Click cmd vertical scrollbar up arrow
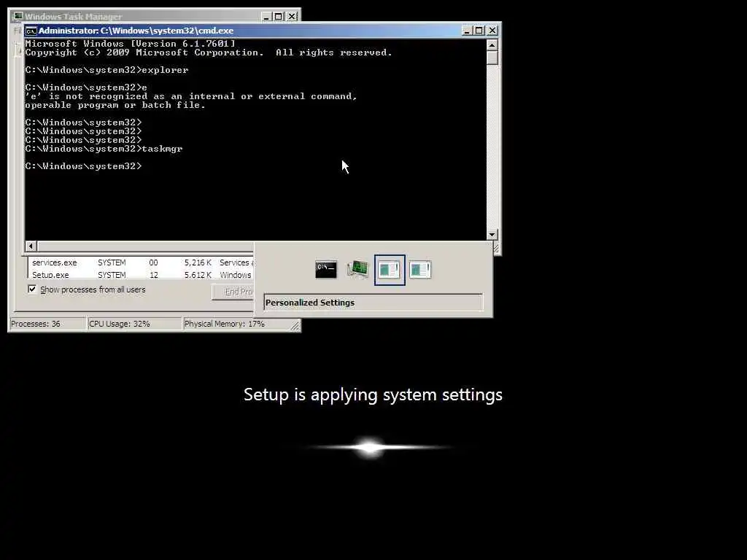 click(x=492, y=44)
